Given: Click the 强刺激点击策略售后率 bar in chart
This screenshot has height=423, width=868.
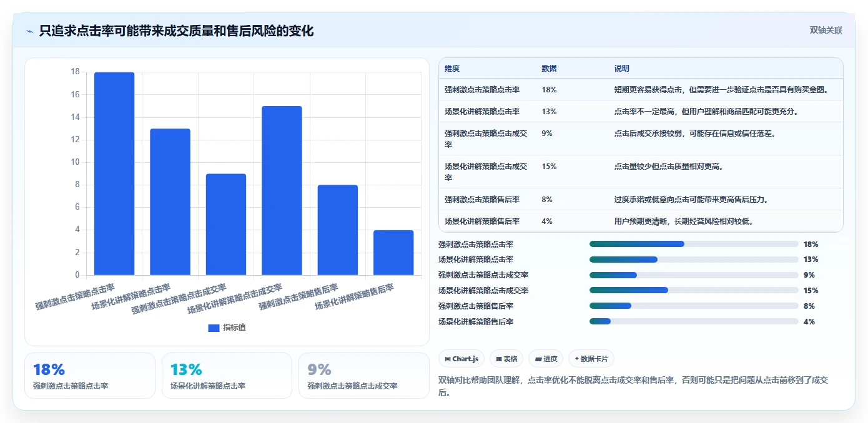Looking at the screenshot, I should click(x=338, y=230).
